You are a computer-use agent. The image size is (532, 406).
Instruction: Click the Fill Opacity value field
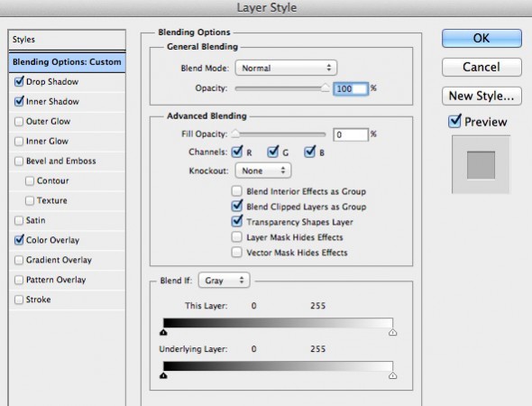pyautogui.click(x=351, y=134)
